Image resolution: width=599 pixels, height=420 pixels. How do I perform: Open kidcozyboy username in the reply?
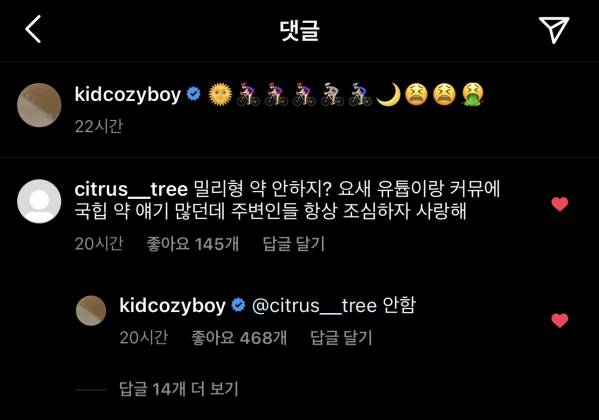pos(172,306)
